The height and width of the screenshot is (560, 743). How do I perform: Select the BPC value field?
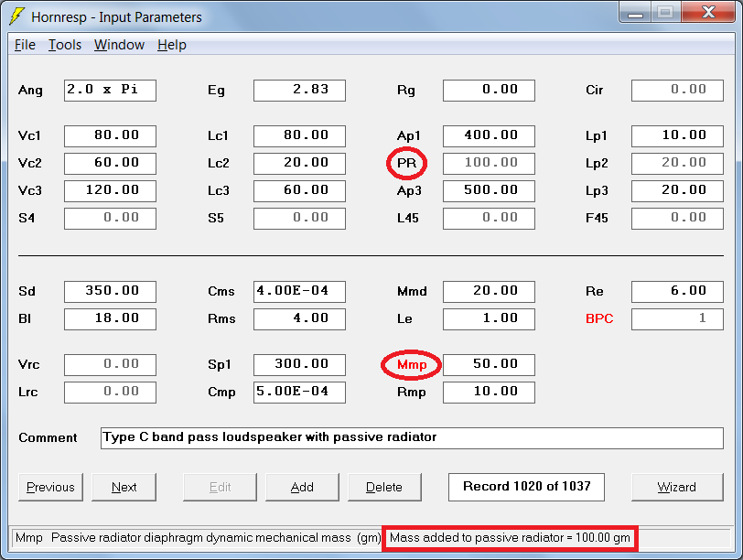point(678,319)
